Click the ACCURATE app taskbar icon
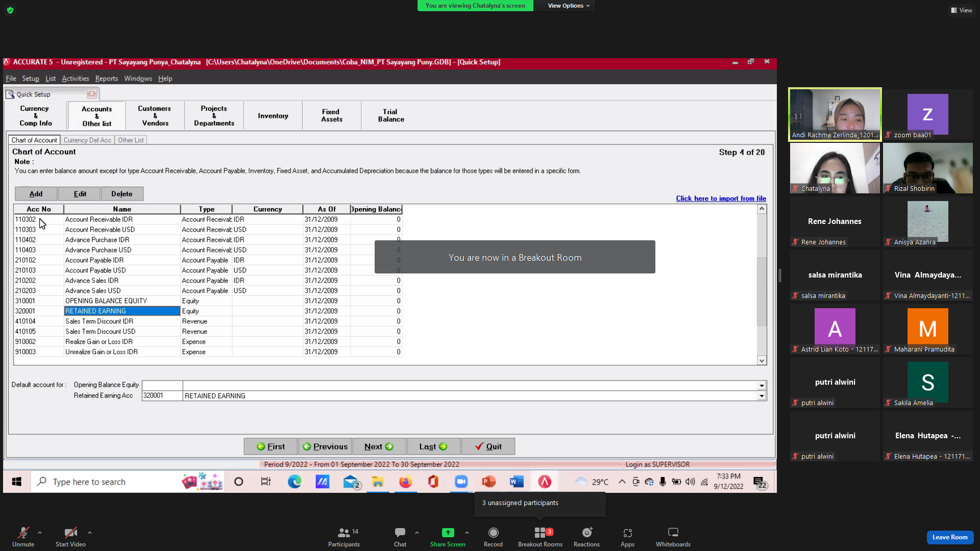This screenshot has height=551, width=980. (545, 482)
